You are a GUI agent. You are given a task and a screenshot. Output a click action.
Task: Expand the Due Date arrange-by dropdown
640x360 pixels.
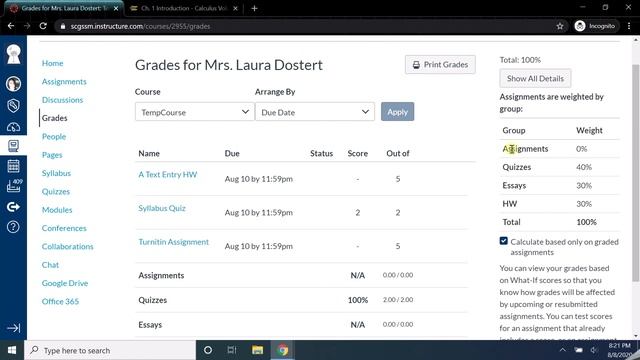pos(314,112)
